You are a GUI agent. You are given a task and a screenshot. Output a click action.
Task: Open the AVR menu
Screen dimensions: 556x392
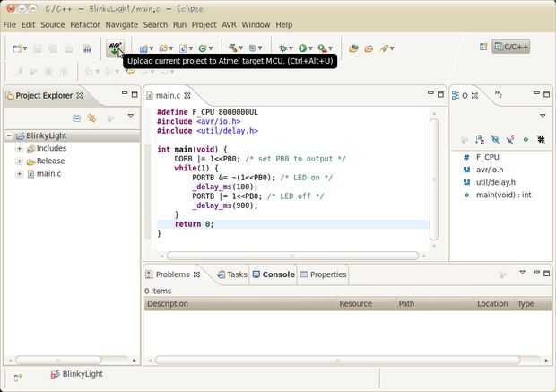pos(228,24)
